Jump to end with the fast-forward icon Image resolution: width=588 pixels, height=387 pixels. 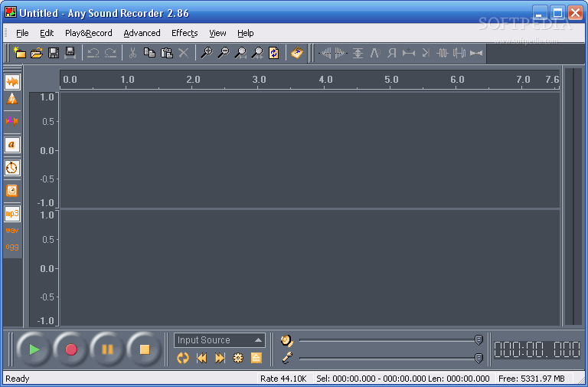220,358
